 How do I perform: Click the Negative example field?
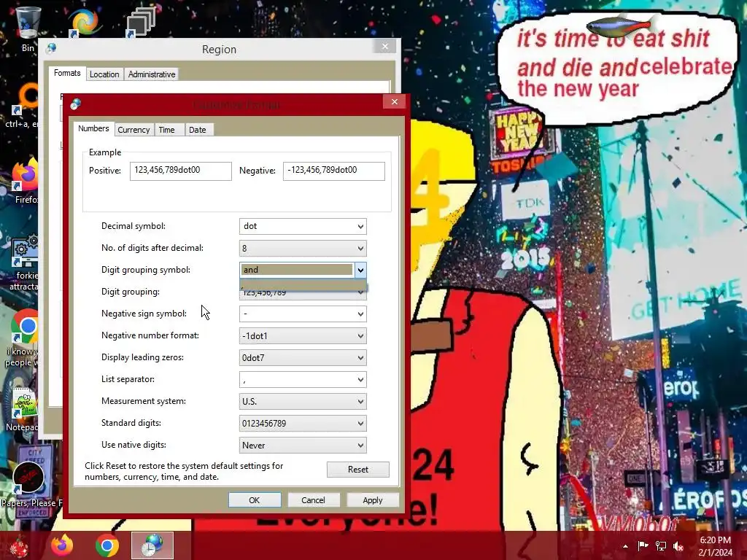point(334,171)
